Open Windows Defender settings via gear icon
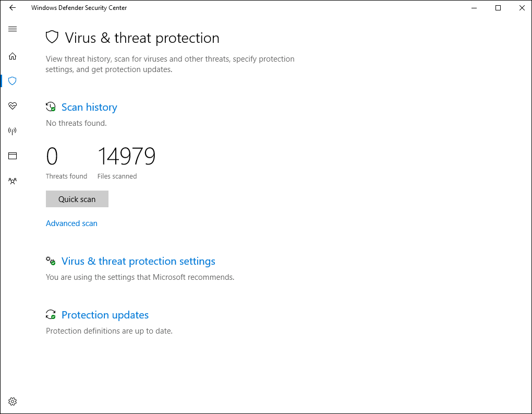 pyautogui.click(x=12, y=401)
